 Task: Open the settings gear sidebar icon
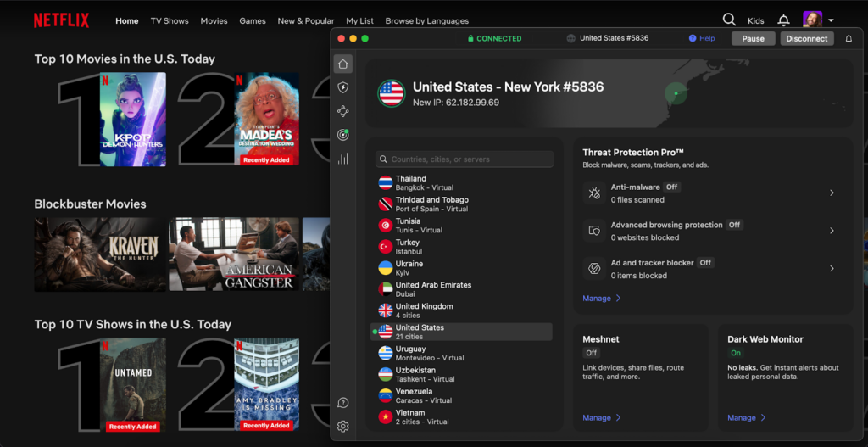pyautogui.click(x=343, y=427)
